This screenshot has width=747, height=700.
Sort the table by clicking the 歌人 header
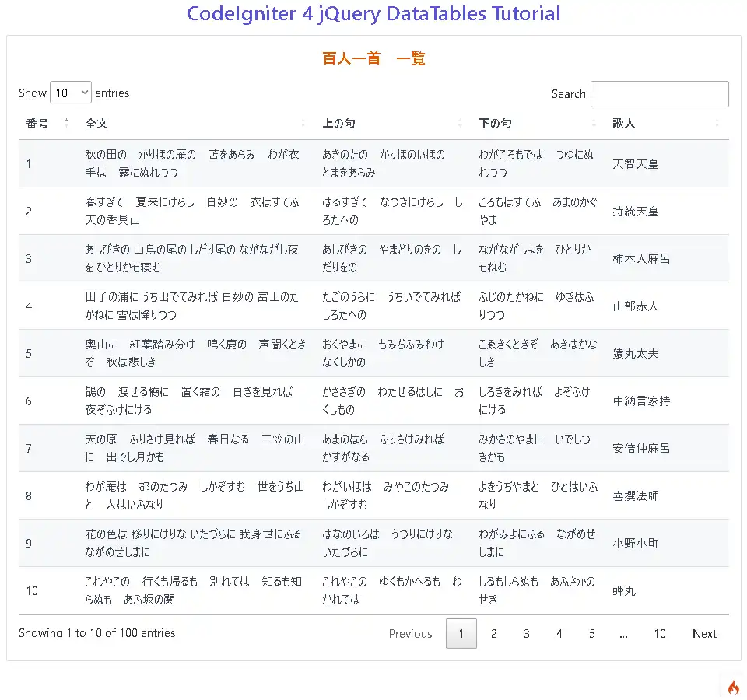(x=622, y=124)
